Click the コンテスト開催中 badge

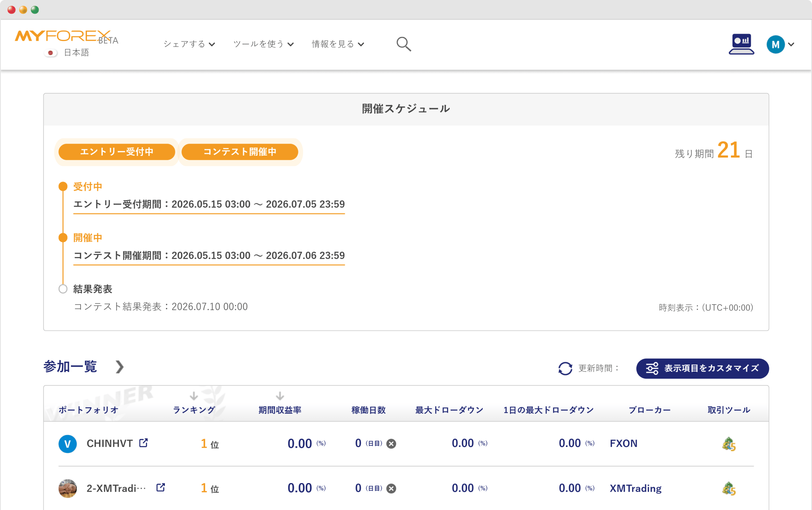tap(240, 152)
